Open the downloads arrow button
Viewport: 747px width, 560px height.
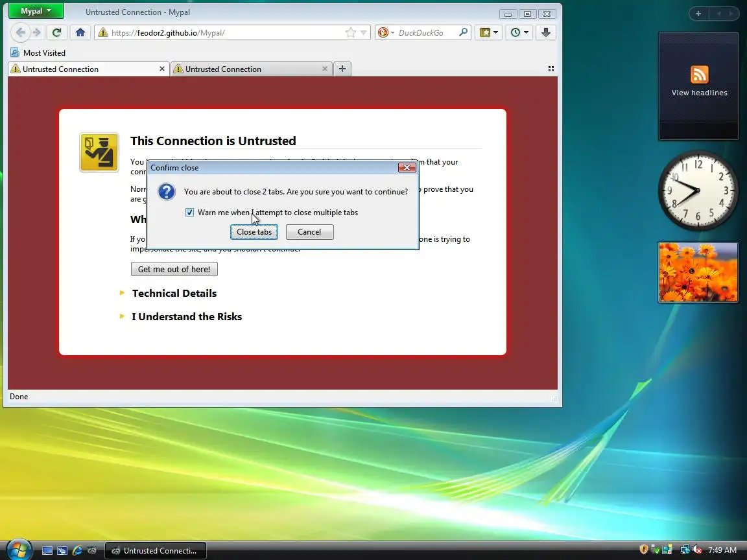pyautogui.click(x=546, y=32)
